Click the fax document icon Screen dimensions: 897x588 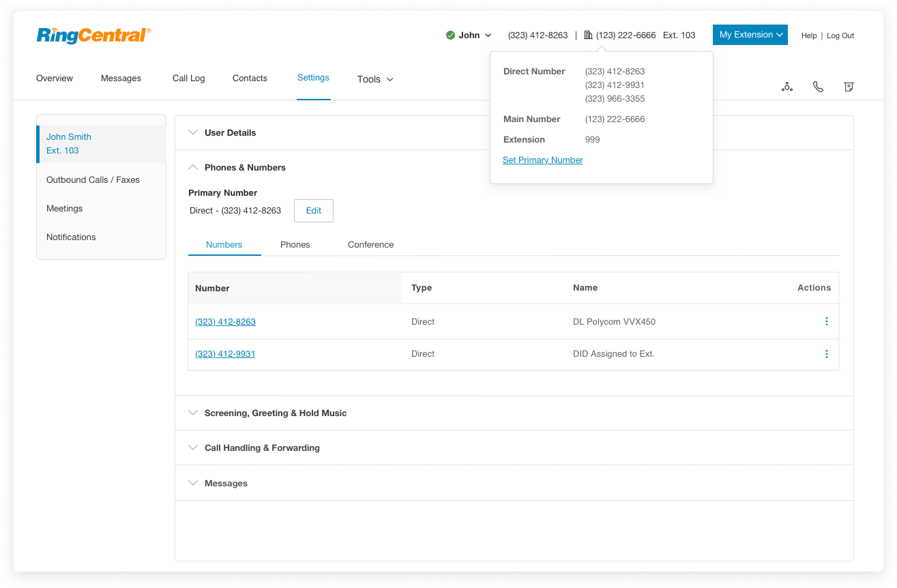(x=849, y=87)
